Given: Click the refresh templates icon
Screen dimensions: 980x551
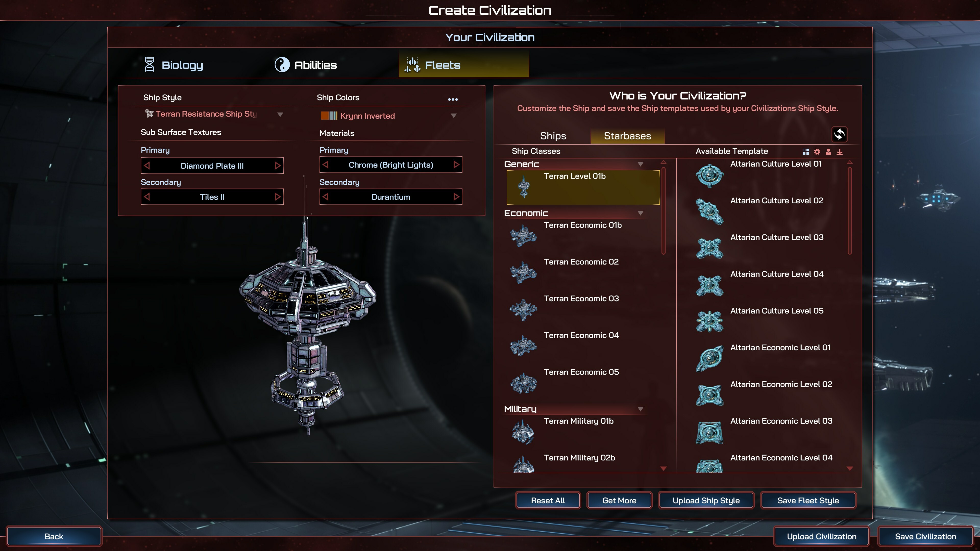Looking at the screenshot, I should (839, 134).
